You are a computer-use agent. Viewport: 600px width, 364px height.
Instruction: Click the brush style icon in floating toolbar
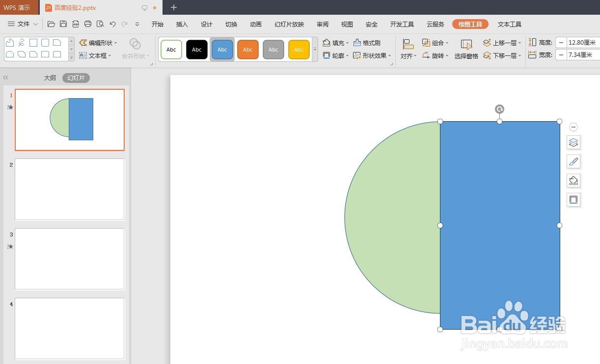pos(573,161)
